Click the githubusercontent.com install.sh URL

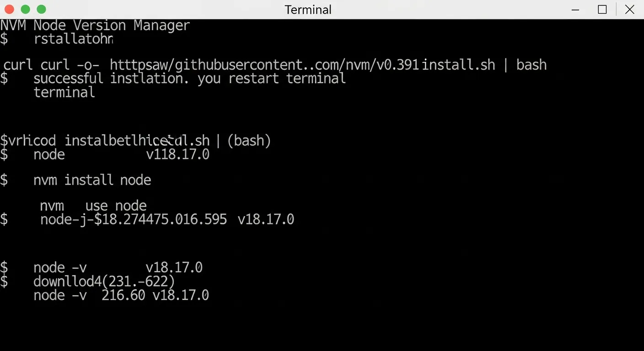302,64
